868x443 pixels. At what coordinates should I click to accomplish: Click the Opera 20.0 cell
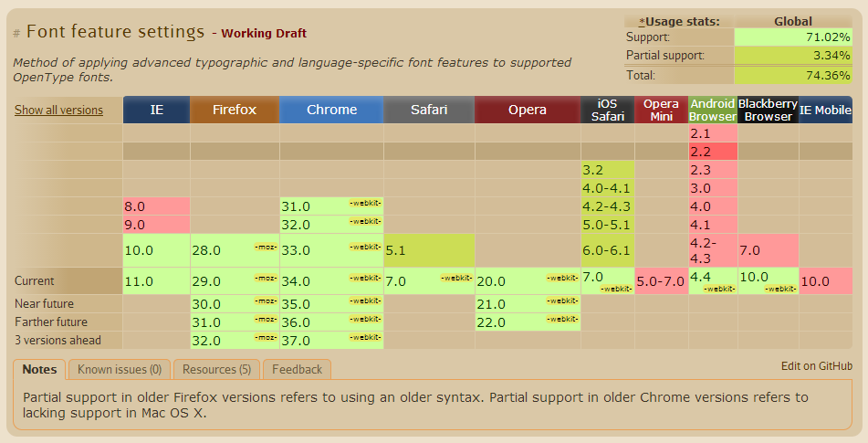coord(528,281)
